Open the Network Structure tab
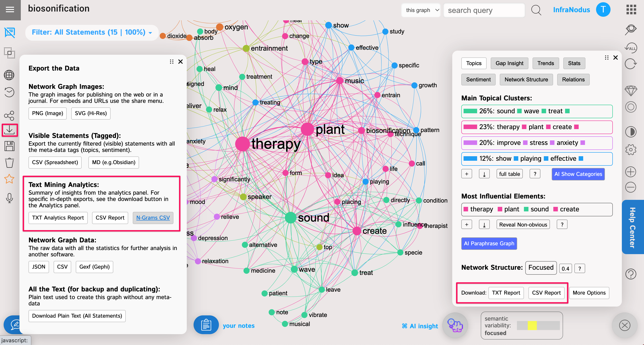Image resolution: width=644 pixels, height=345 pixels. click(x=526, y=80)
